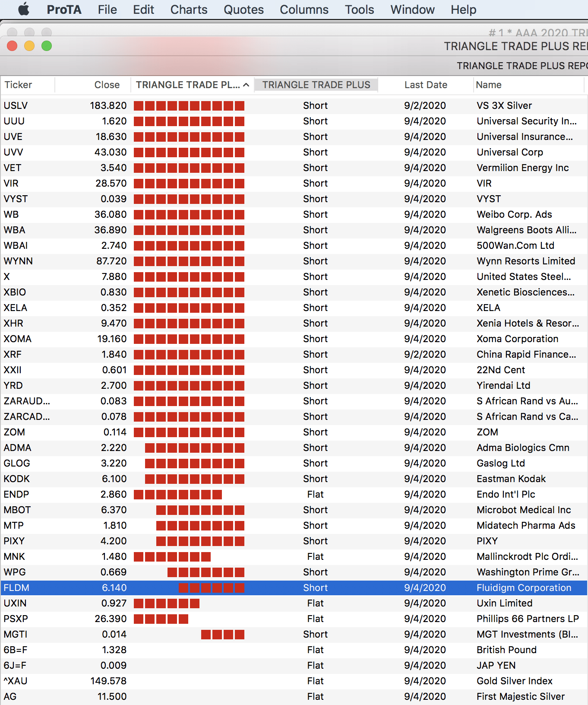Click the MNK red signal bar
The width and height of the screenshot is (588, 705).
click(172, 556)
